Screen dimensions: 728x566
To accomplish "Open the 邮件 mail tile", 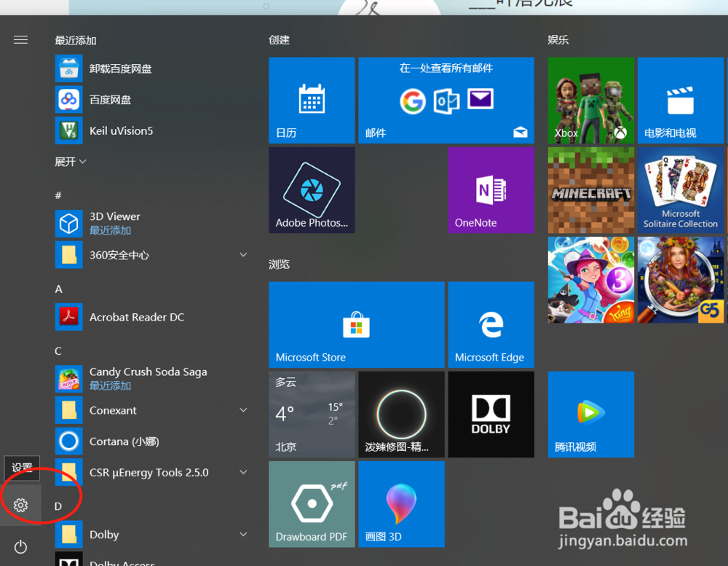I will 446,101.
